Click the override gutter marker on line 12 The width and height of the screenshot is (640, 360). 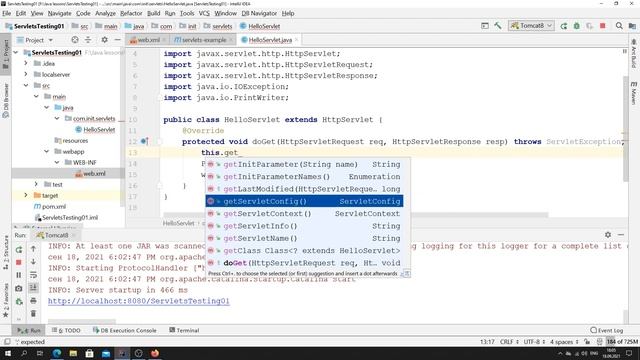tap(144, 141)
